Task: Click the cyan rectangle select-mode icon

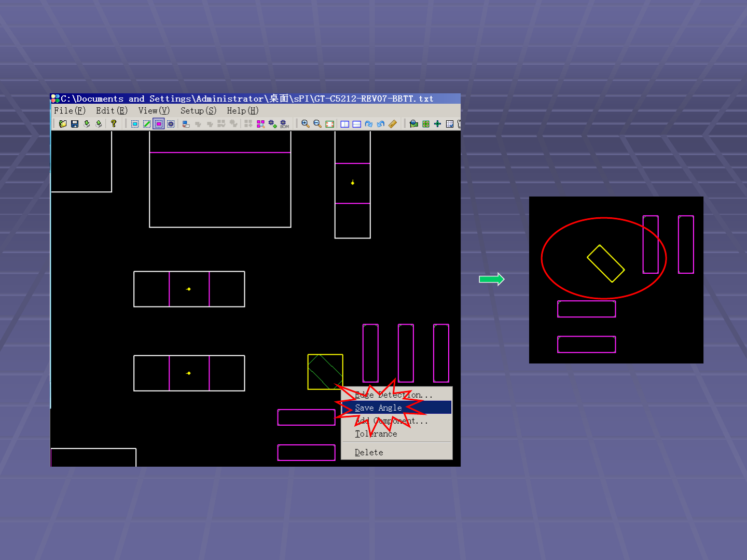Action: click(x=135, y=124)
